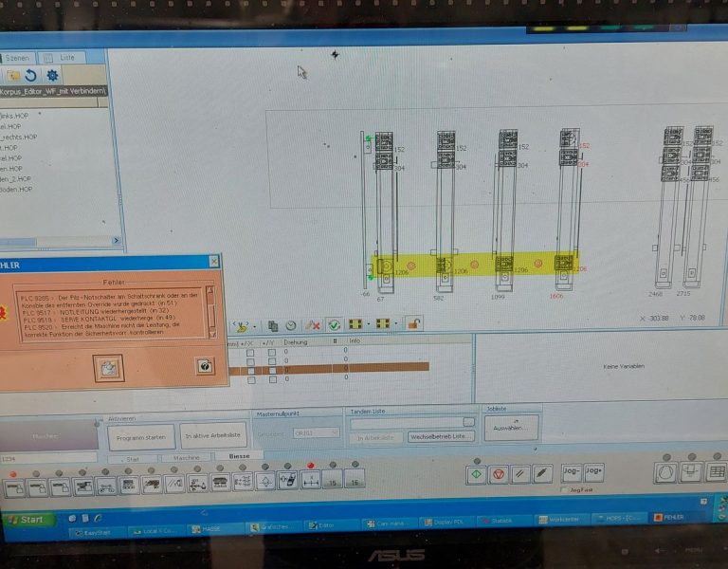This screenshot has height=569, width=728.
Task: Click the Programm starten button
Action: click(x=141, y=437)
